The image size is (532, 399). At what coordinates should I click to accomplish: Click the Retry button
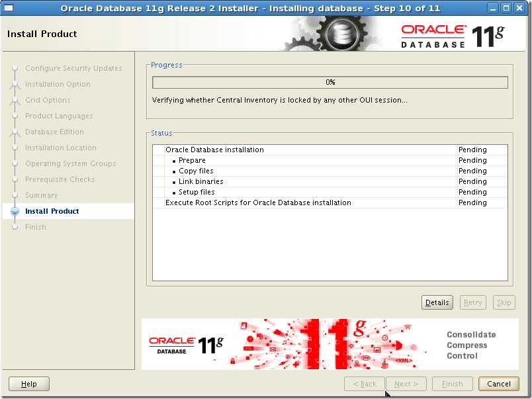[x=472, y=302]
